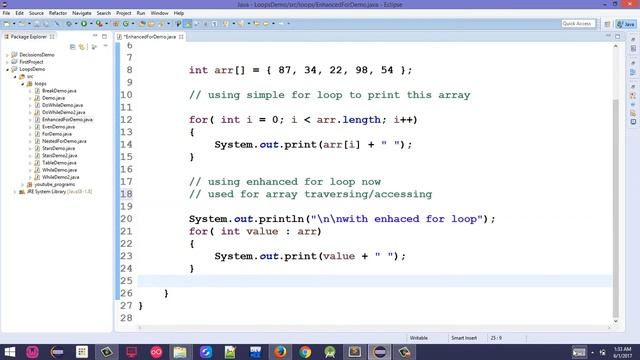Open the New wizard dropdown arrow
The image size is (640, 360).
[14, 24]
